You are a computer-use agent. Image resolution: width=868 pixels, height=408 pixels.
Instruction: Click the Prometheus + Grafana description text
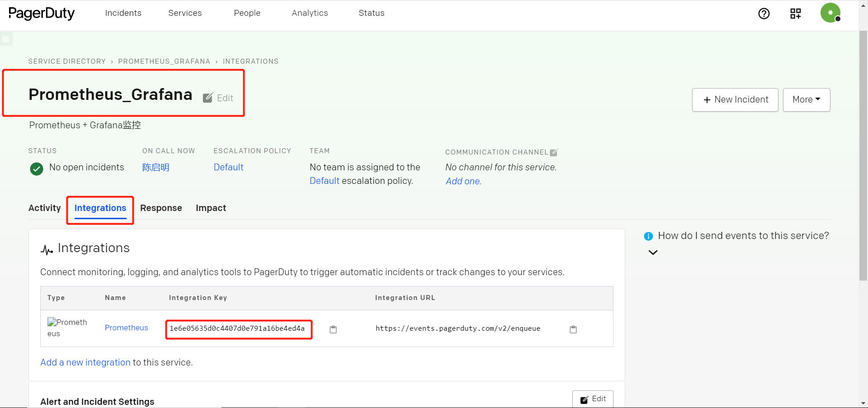point(85,125)
